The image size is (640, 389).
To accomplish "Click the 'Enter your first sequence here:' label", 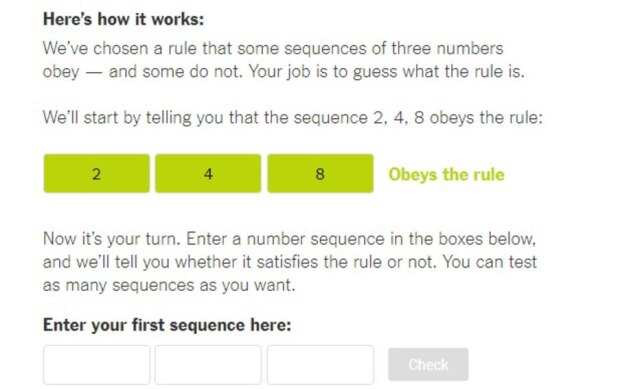I will [167, 325].
